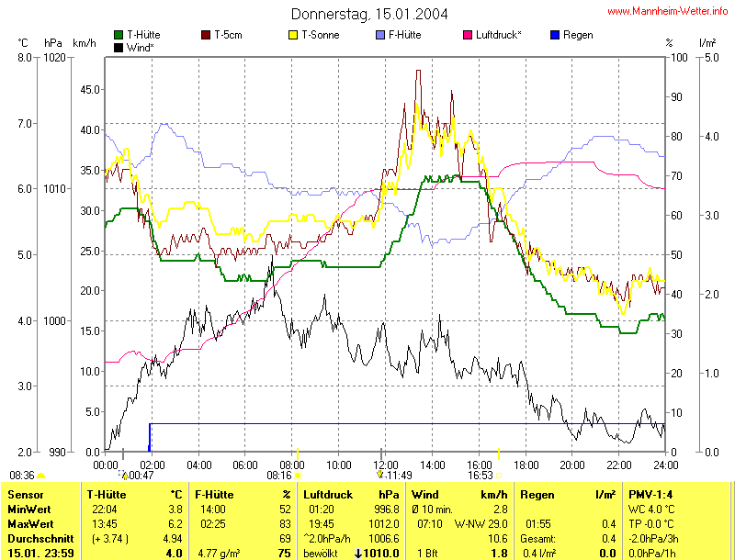Click the PMV-1:4 panel header
The width and height of the screenshot is (735, 560).
[x=651, y=494]
